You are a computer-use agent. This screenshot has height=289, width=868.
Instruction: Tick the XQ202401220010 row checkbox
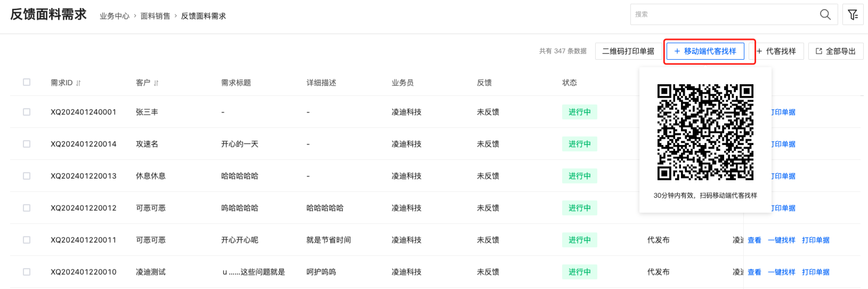click(x=27, y=272)
